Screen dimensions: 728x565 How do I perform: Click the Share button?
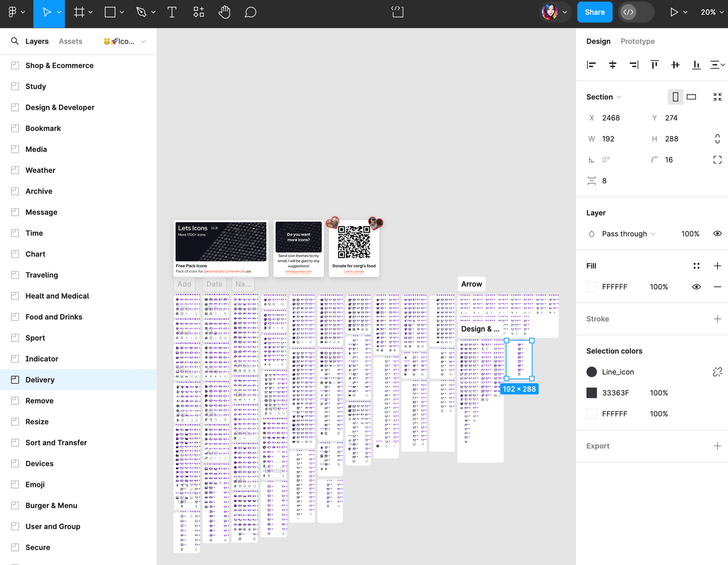point(595,12)
